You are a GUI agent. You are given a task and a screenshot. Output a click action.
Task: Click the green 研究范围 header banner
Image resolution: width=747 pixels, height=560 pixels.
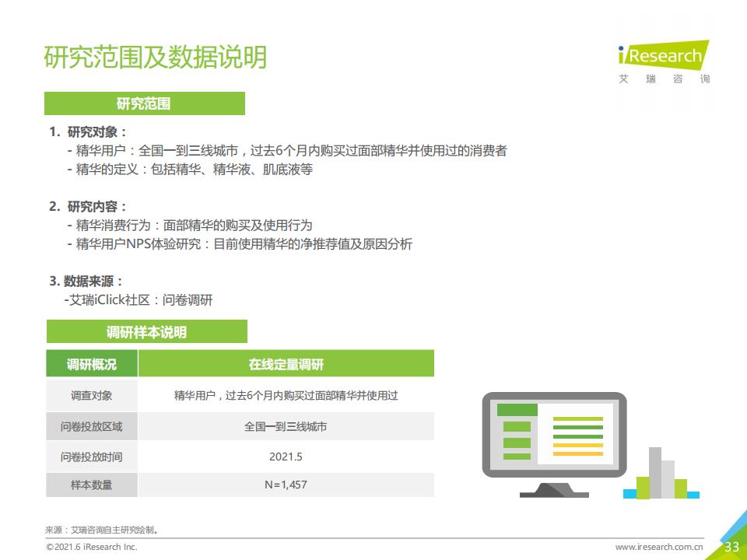pyautogui.click(x=145, y=103)
